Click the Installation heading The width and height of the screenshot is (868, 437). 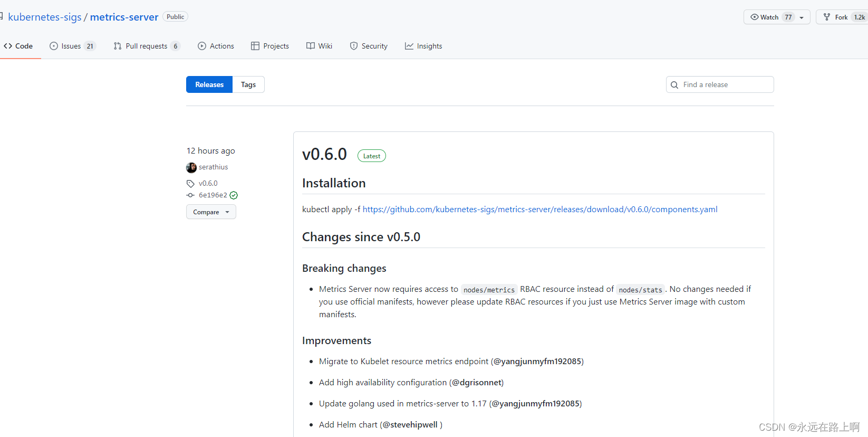tap(334, 183)
